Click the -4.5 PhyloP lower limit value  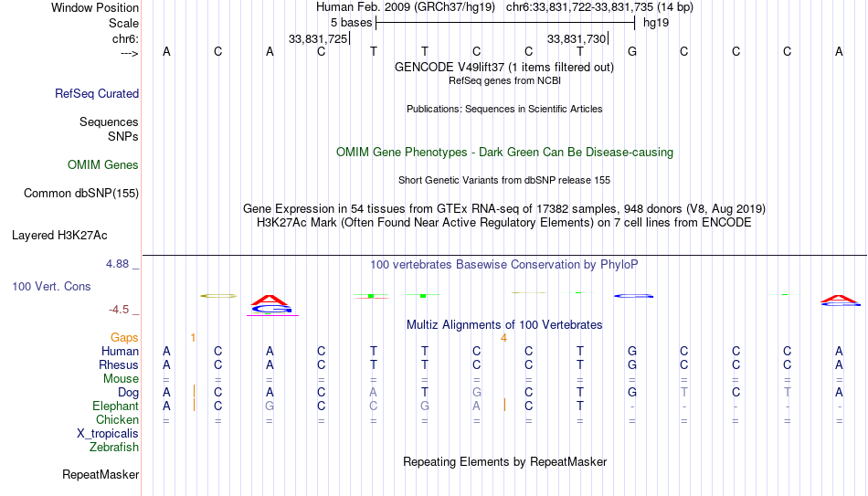(x=119, y=310)
